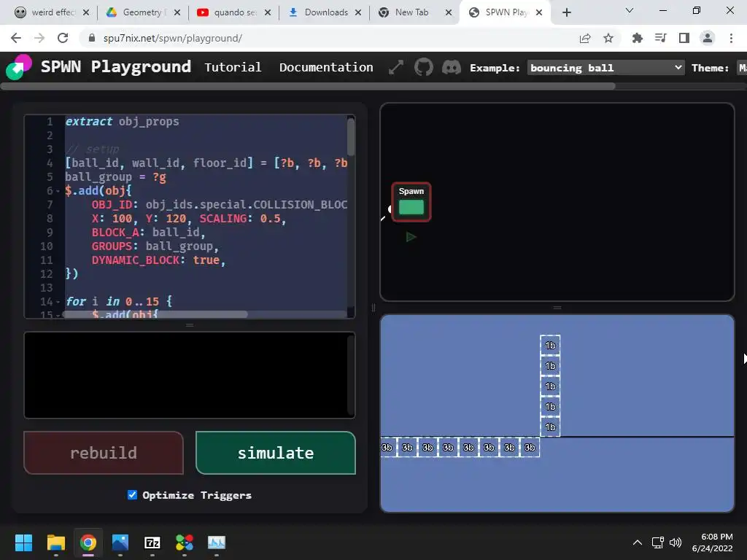The height and width of the screenshot is (560, 747).
Task: Share this page icon in address bar
Action: (585, 38)
